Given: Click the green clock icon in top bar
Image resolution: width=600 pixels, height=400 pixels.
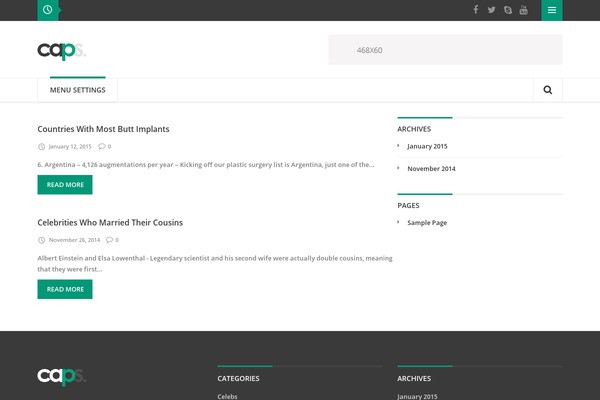Looking at the screenshot, I should point(48,10).
